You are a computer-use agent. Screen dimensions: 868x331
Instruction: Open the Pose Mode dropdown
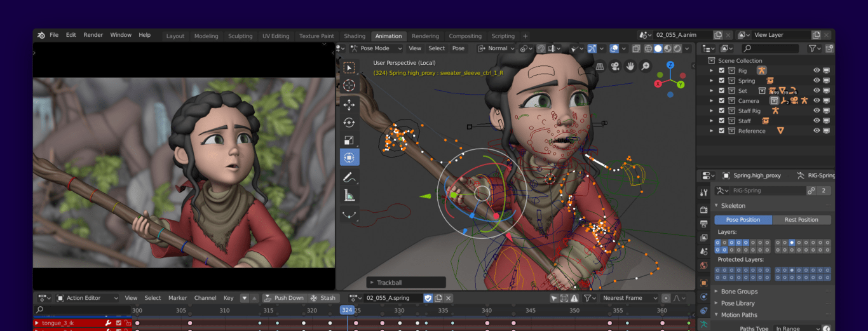pyautogui.click(x=375, y=48)
